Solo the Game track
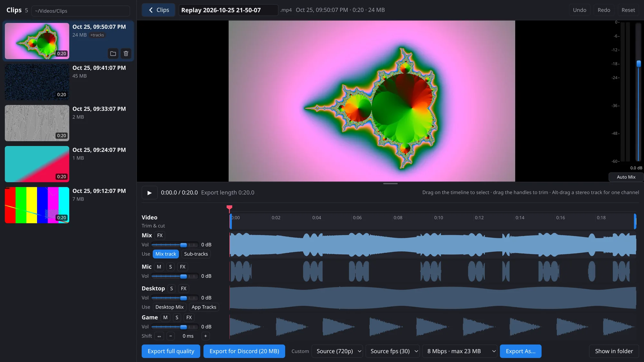Viewport: 644px width, 362px height. point(177,318)
